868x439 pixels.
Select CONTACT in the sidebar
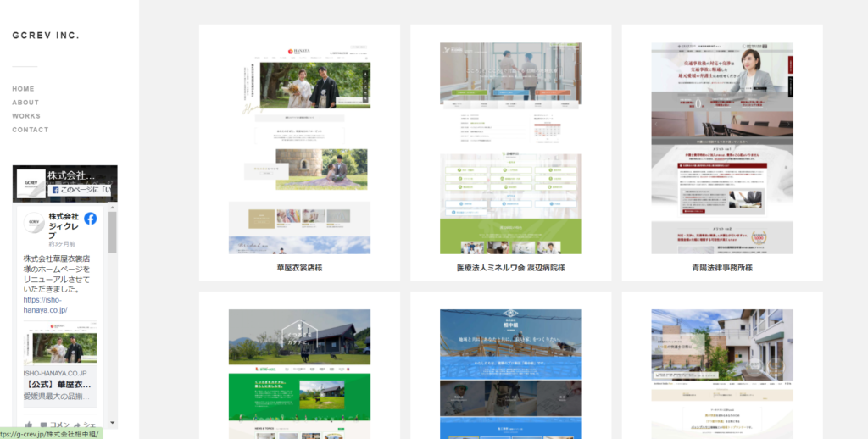[31, 130]
